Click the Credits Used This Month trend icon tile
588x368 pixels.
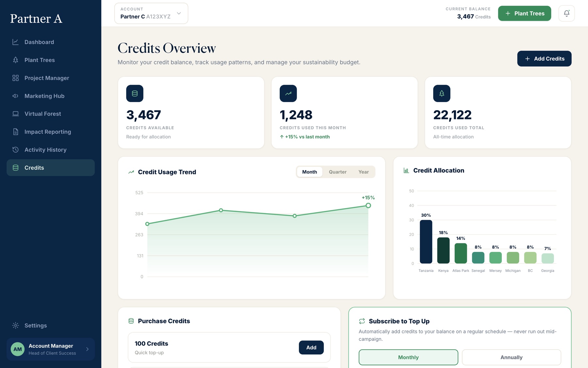tap(288, 94)
